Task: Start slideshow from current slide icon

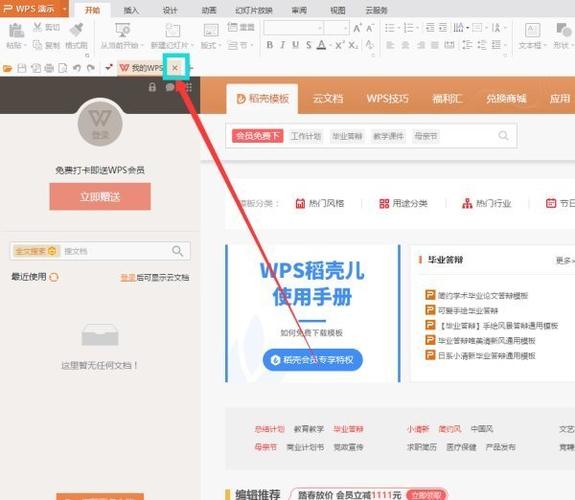Action: [x=122, y=30]
